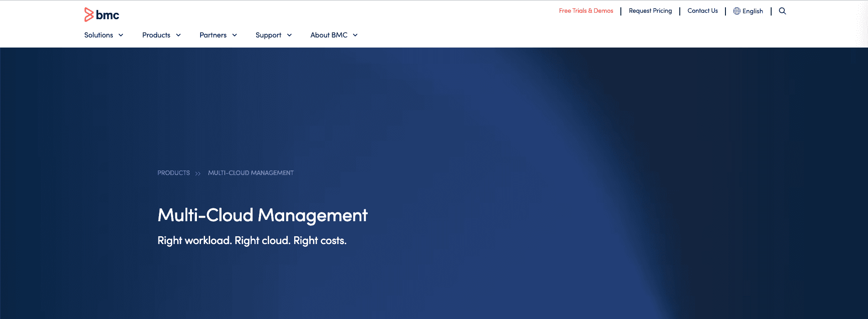Open Free Trials & Demos link
Screen dimensions: 868x319
(x=586, y=11)
